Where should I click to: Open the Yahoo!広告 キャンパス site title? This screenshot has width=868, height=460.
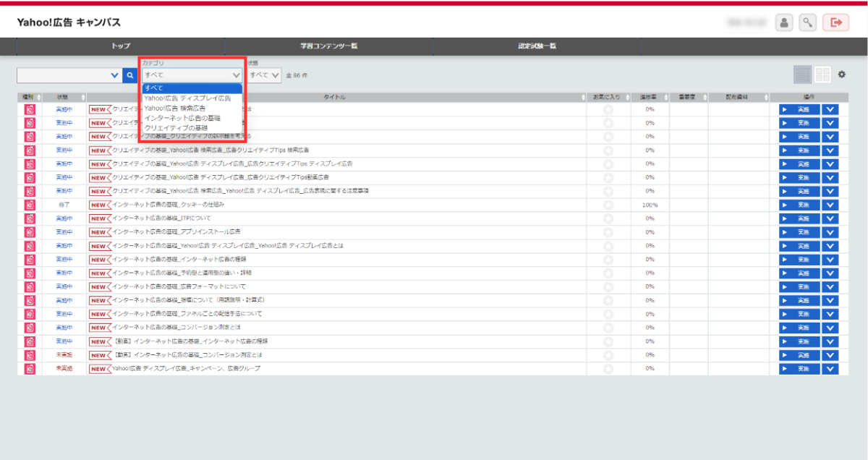click(x=69, y=22)
